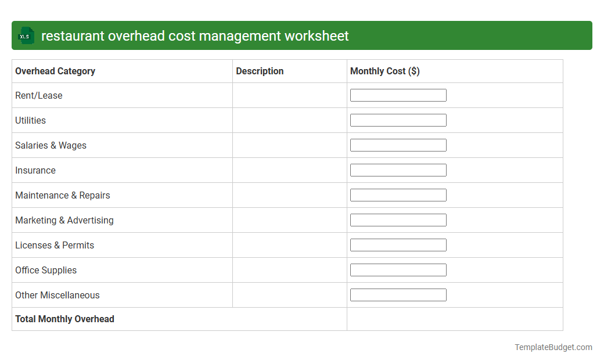The height and width of the screenshot is (364, 604).
Task: Click the Maintenance & Repairs cost field
Action: click(x=398, y=194)
